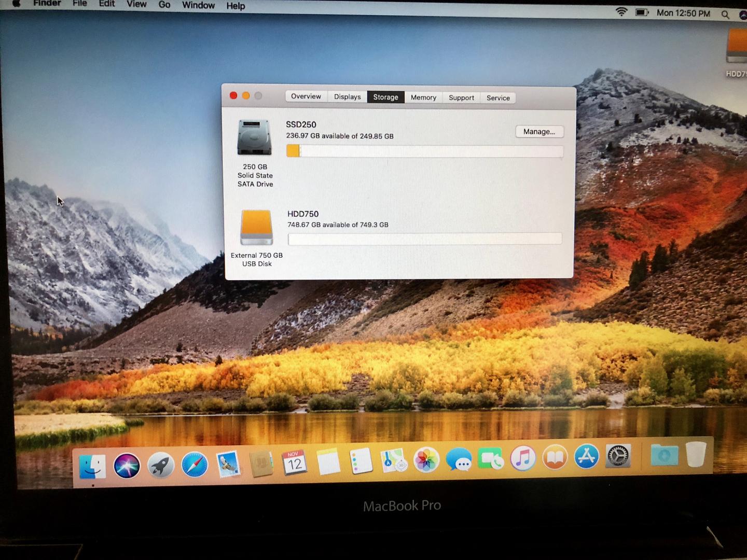Open FaceTime app in dock
Viewport: 747px width, 560px height.
pyautogui.click(x=491, y=458)
